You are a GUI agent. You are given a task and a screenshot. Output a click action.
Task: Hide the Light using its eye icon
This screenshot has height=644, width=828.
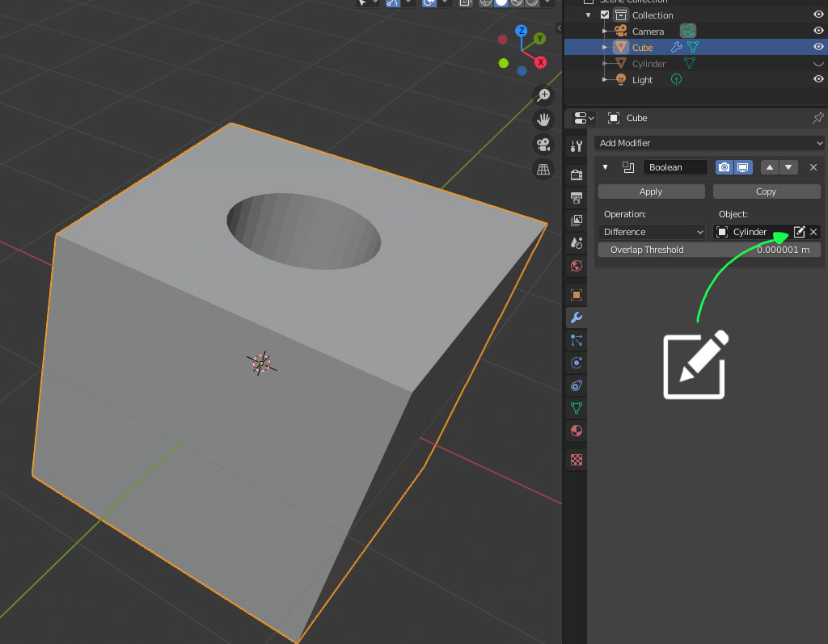(818, 79)
